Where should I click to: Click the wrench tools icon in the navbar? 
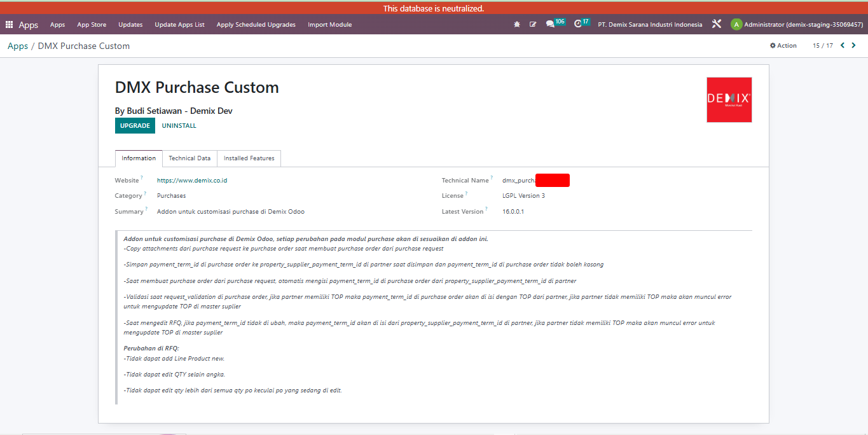[x=717, y=25]
